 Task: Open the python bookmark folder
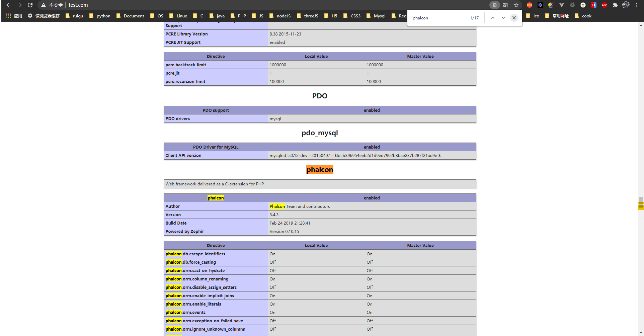(100, 16)
